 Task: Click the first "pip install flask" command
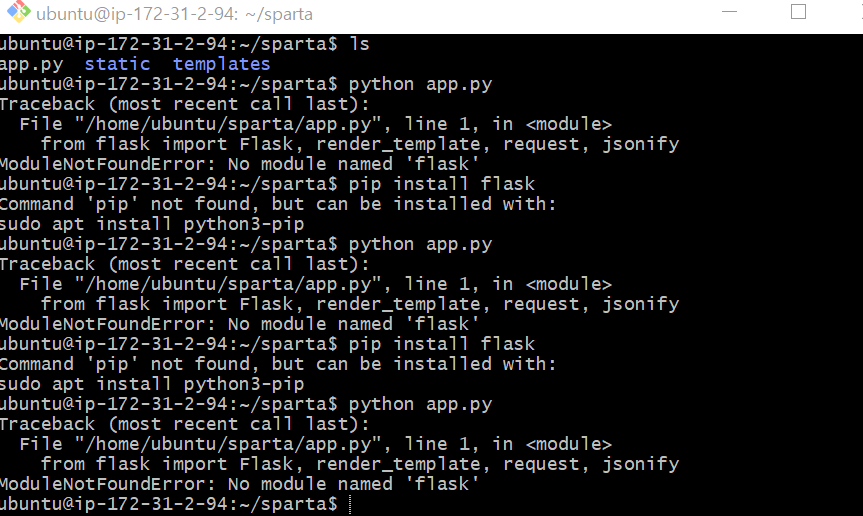pyautogui.click(x=441, y=184)
